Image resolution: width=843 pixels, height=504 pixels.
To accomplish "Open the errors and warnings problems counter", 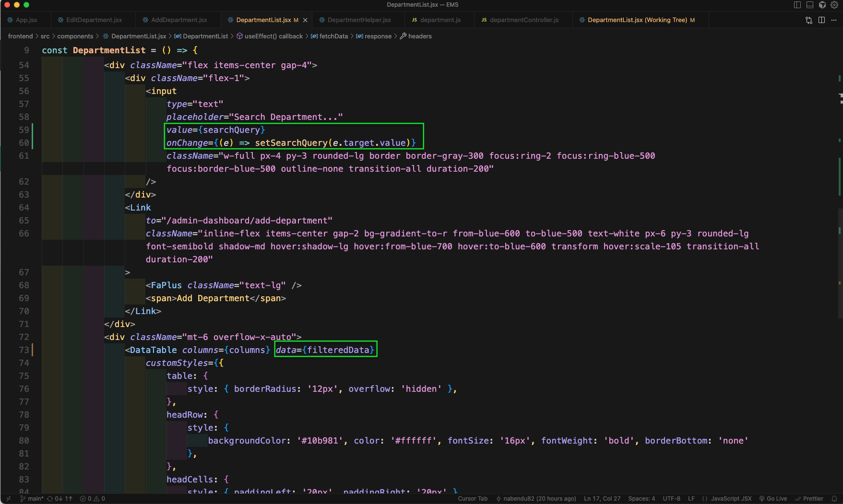I will pos(92,499).
